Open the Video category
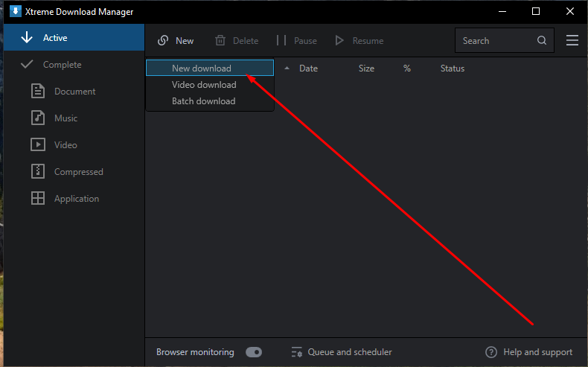 tap(74, 144)
